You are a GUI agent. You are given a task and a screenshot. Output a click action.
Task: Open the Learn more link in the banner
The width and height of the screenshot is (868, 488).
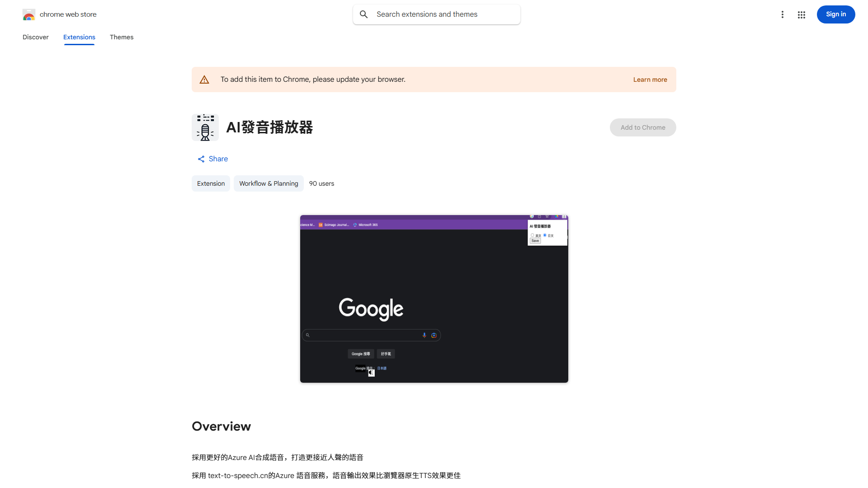(650, 79)
